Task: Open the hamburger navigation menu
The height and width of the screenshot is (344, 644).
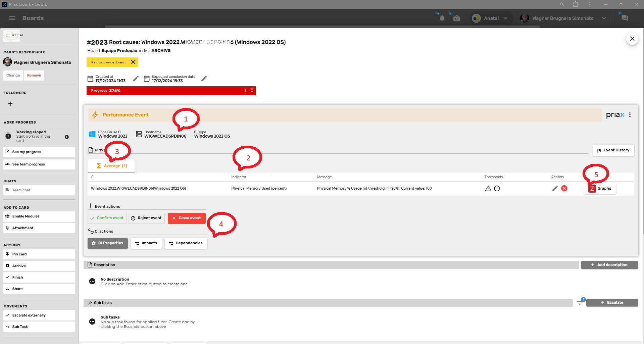Action: click(x=12, y=18)
